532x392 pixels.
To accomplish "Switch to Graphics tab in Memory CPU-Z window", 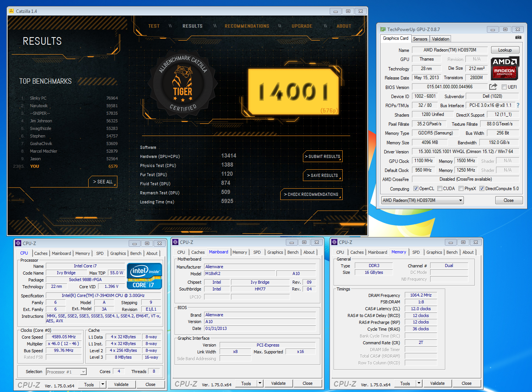I will click(434, 252).
